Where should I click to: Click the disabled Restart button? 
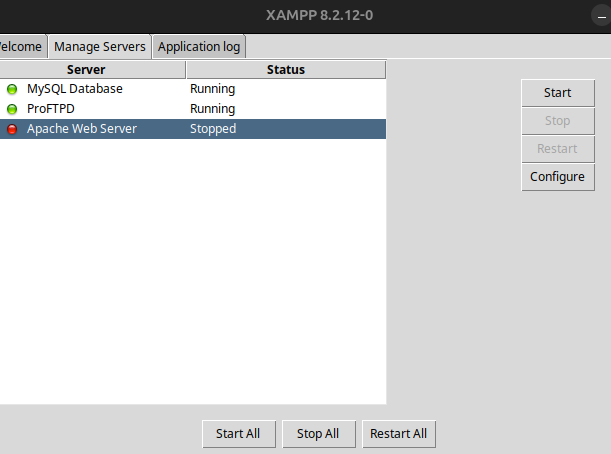tap(558, 149)
